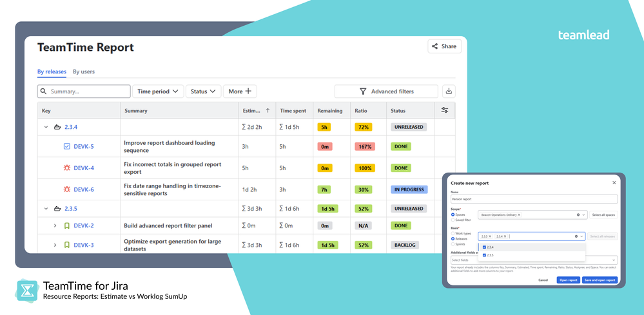Click the yellow 72% ratio badge
Viewport: 644px width, 315px height.
364,127
